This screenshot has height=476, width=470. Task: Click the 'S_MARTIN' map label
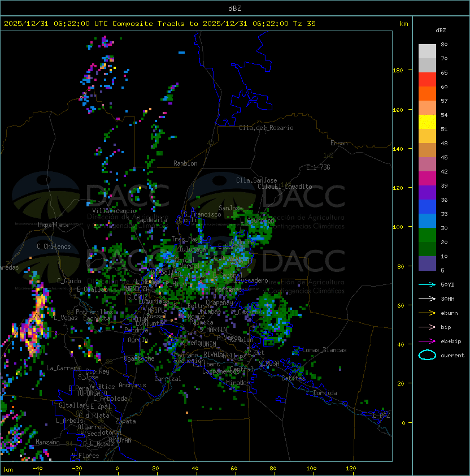pos(213,330)
